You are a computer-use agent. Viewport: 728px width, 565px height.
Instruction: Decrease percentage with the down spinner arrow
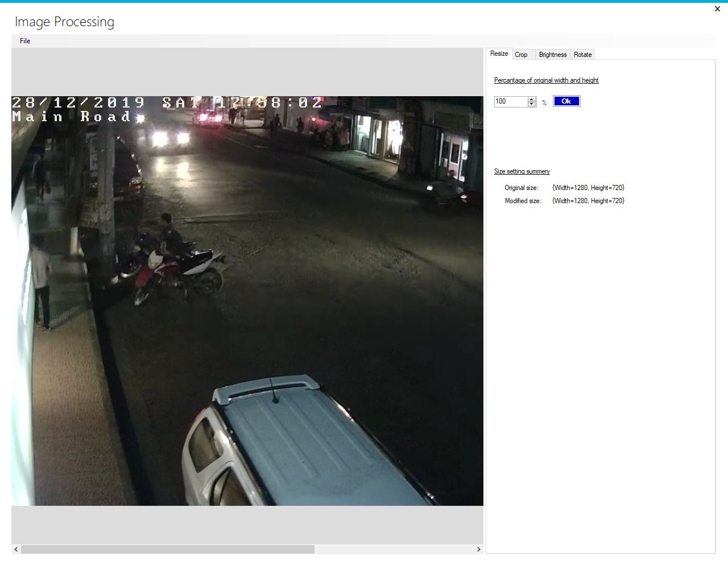[x=532, y=104]
